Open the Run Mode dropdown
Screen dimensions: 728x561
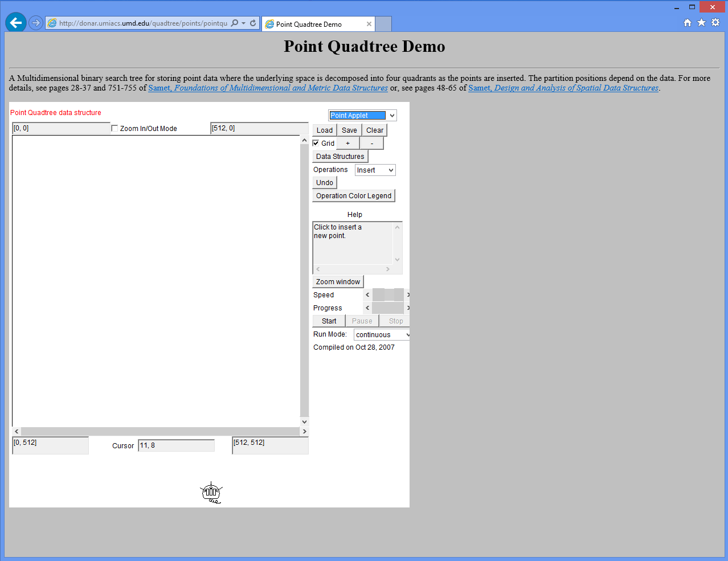(x=382, y=334)
